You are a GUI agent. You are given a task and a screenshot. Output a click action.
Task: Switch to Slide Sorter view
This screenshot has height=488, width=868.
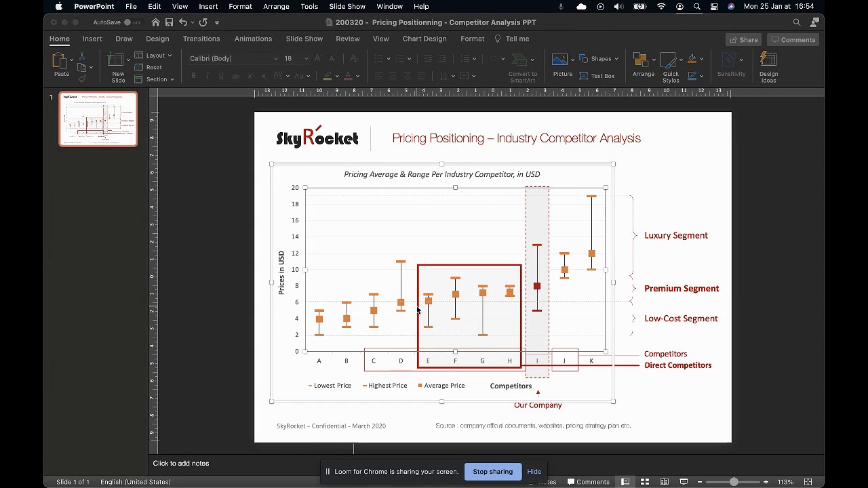[x=645, y=482]
